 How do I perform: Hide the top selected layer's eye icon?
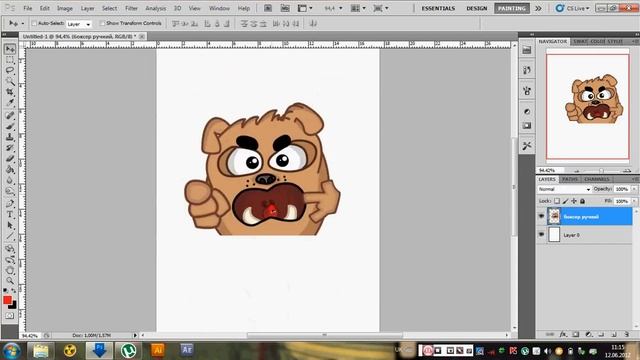click(x=542, y=216)
